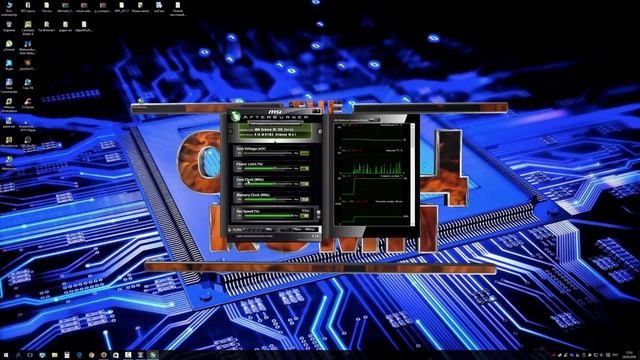Open File Explorer from taskbar
Image resolution: width=640 pixels, height=360 pixels.
(55, 355)
